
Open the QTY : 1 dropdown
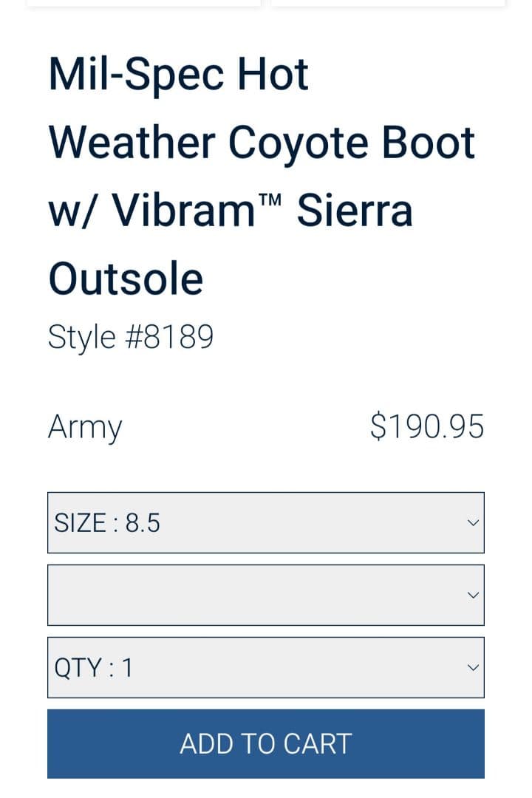(x=265, y=667)
